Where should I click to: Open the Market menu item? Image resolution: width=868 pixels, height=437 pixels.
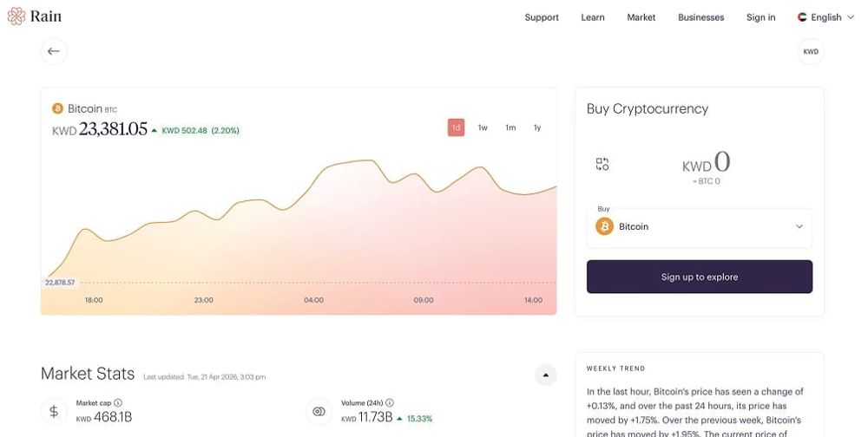(x=641, y=17)
